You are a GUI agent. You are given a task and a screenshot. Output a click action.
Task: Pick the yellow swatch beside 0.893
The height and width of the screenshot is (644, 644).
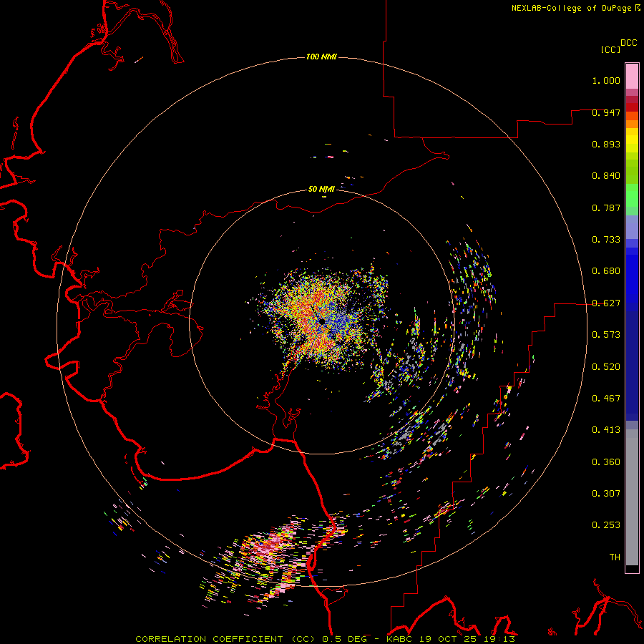tap(632, 144)
